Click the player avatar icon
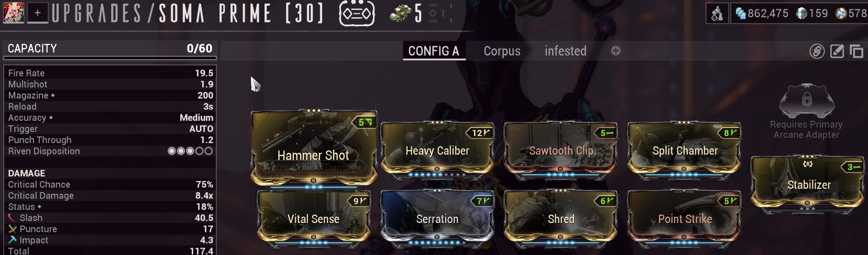The image size is (868, 255). tap(13, 13)
